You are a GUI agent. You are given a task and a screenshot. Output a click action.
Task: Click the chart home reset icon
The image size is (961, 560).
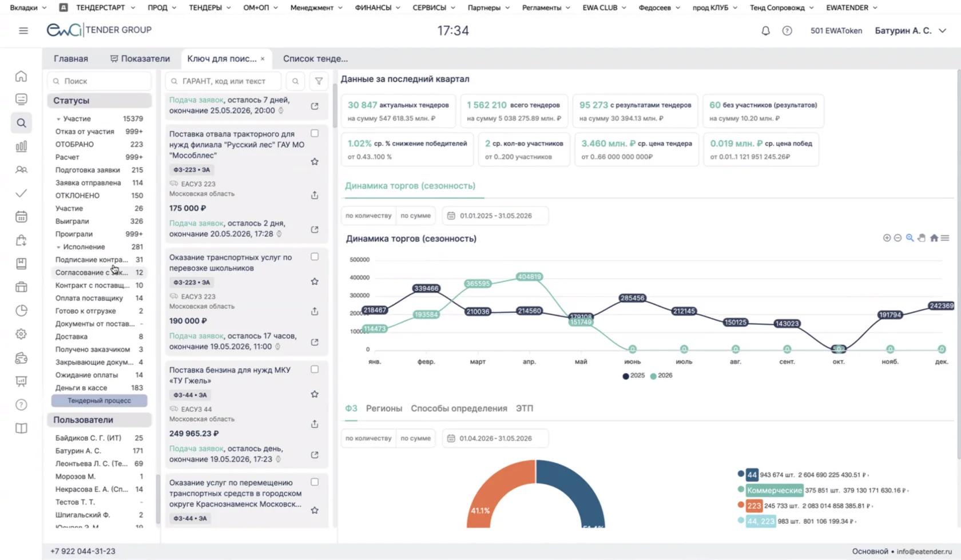934,238
